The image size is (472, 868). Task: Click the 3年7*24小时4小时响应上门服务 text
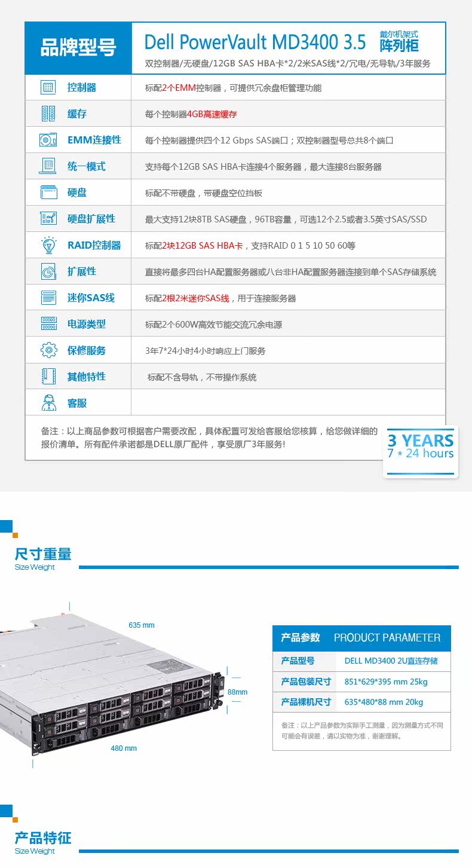point(205,351)
